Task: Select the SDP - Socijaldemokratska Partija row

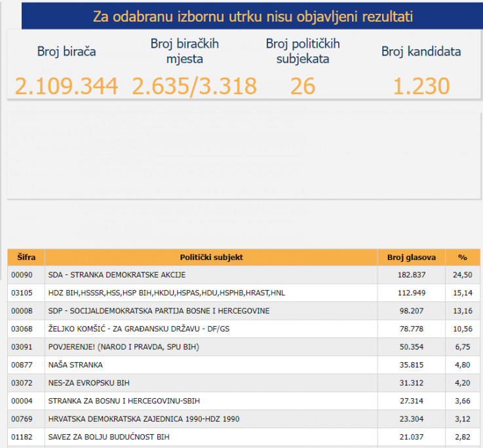Action: pos(159,310)
